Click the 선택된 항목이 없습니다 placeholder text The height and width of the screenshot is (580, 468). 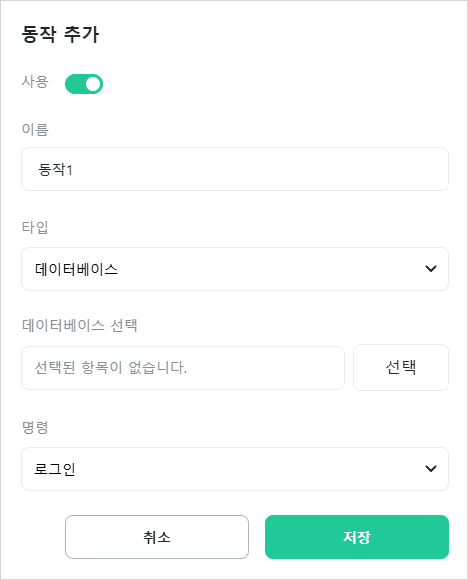point(111,368)
